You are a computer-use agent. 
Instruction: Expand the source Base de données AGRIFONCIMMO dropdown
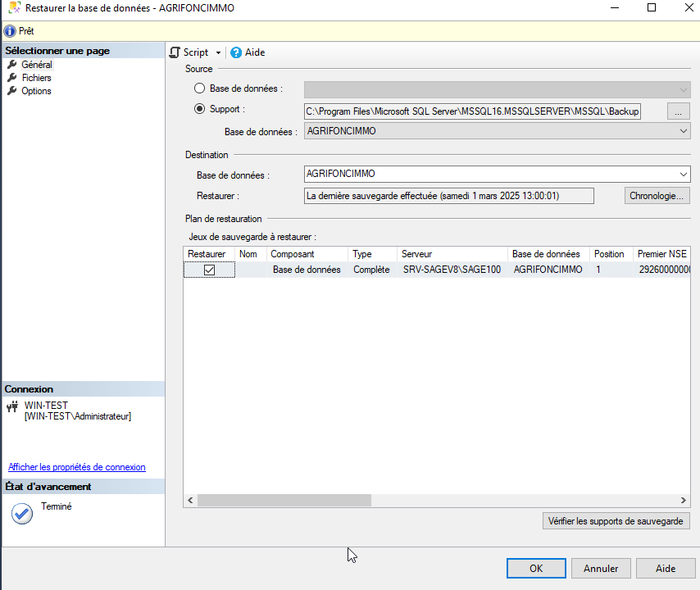click(x=684, y=131)
